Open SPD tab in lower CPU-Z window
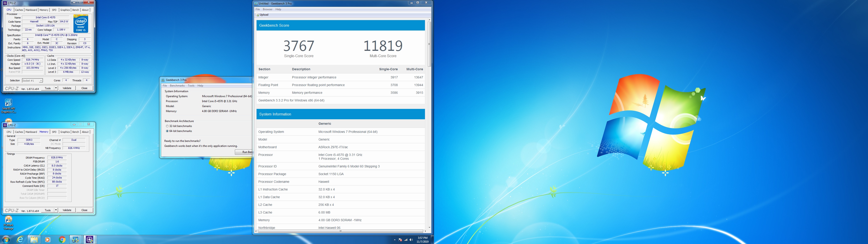868x244 pixels. (x=54, y=132)
